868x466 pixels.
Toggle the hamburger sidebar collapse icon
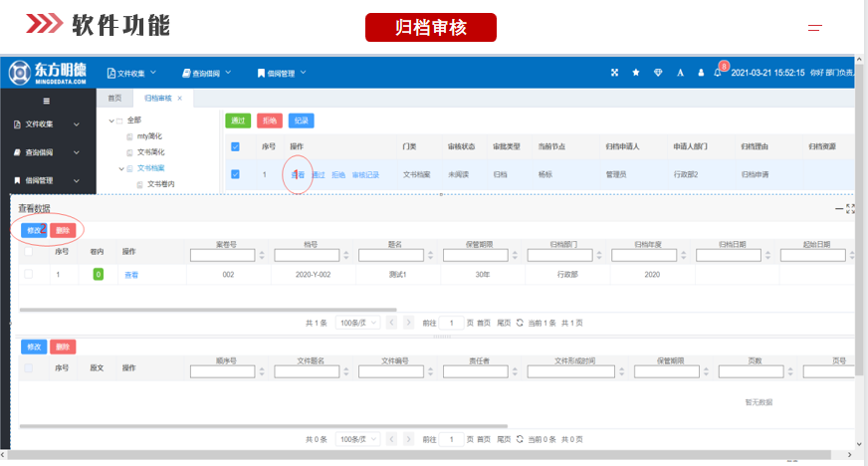coord(46,101)
